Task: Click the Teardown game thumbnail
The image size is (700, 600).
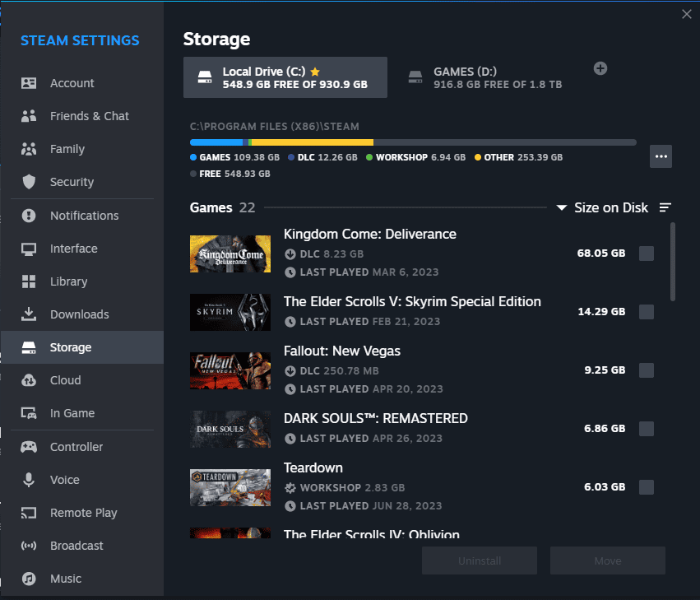Action: (230, 488)
